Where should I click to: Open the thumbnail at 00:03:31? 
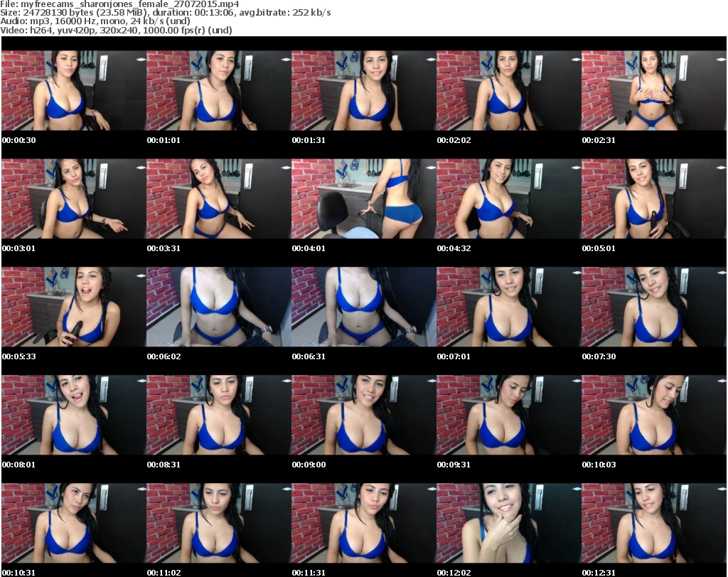[x=219, y=198]
